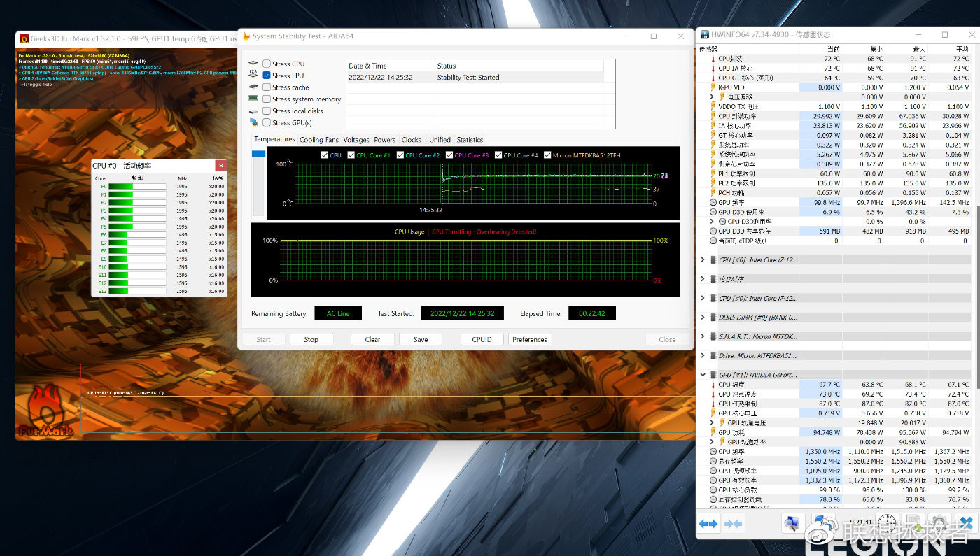Click the blue graph scale slider left of temperature graph

coord(258,153)
